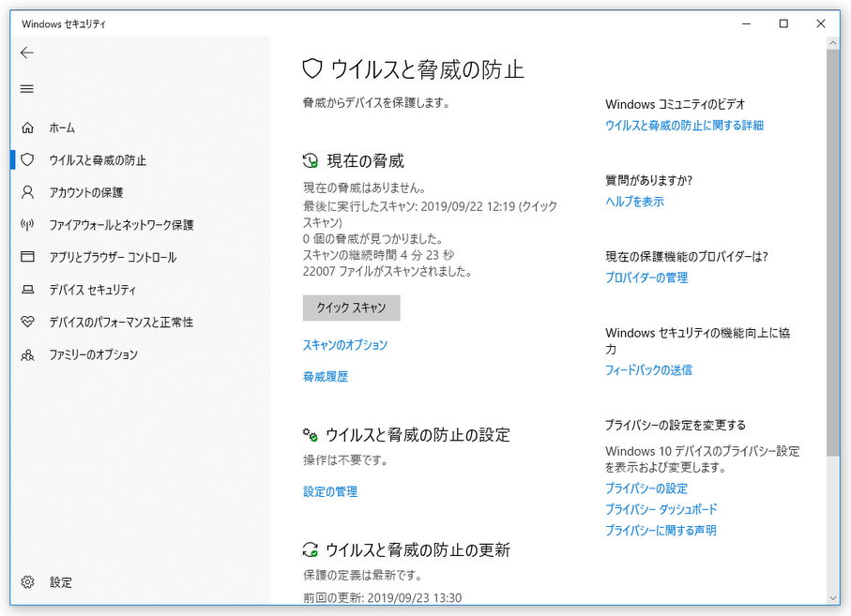
Task: Click the scrollbar up arrow
Action: click(833, 43)
